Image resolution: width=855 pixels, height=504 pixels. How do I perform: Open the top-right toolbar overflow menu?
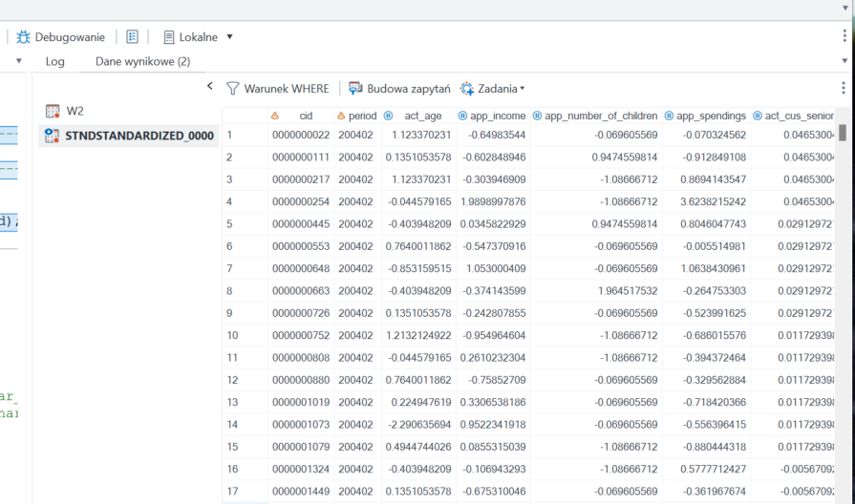point(844,37)
